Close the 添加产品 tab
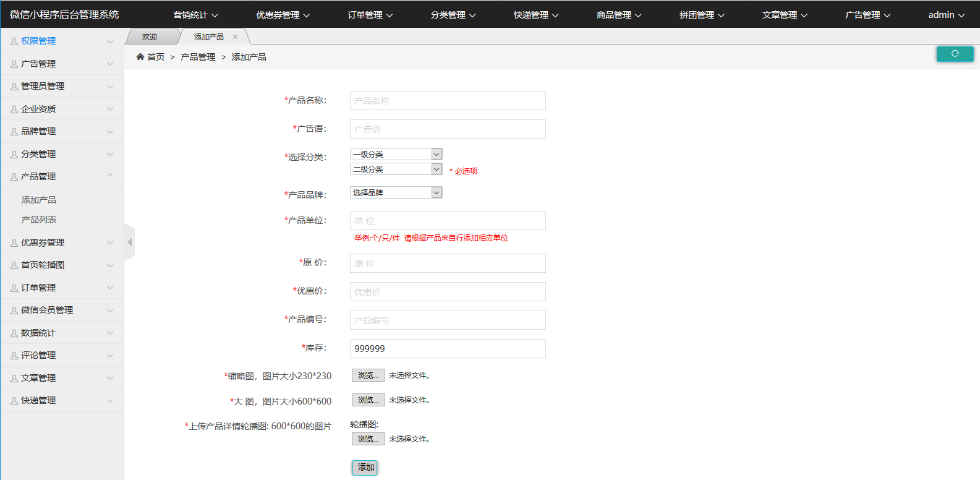Screen dimensions: 980x480 235,37
